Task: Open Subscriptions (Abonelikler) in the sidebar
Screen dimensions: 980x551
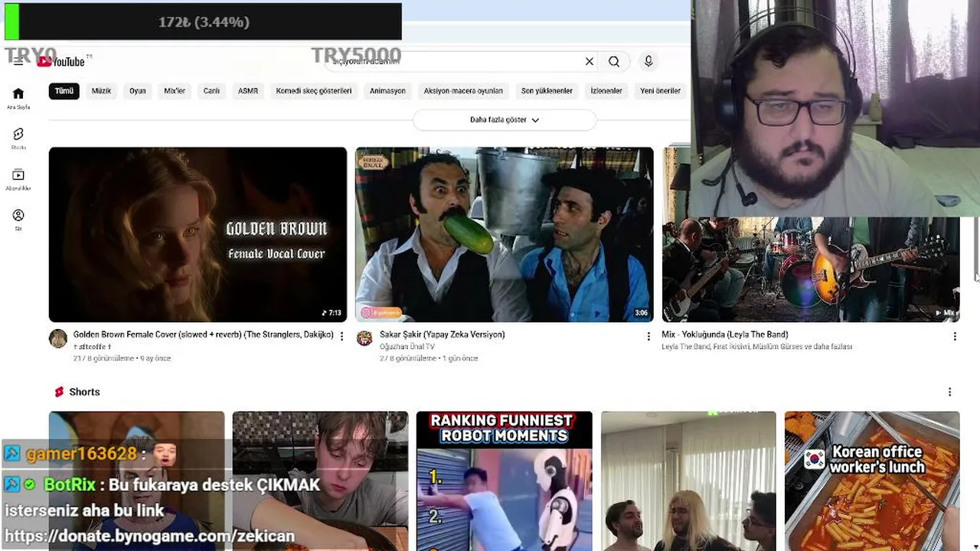Action: pyautogui.click(x=18, y=180)
